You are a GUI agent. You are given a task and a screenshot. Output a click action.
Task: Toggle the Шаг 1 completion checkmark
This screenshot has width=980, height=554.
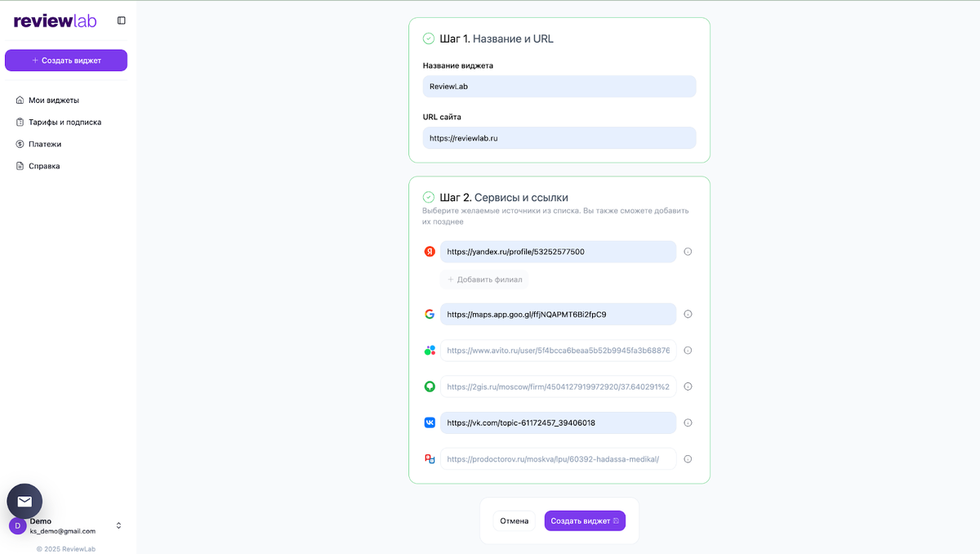coord(429,38)
